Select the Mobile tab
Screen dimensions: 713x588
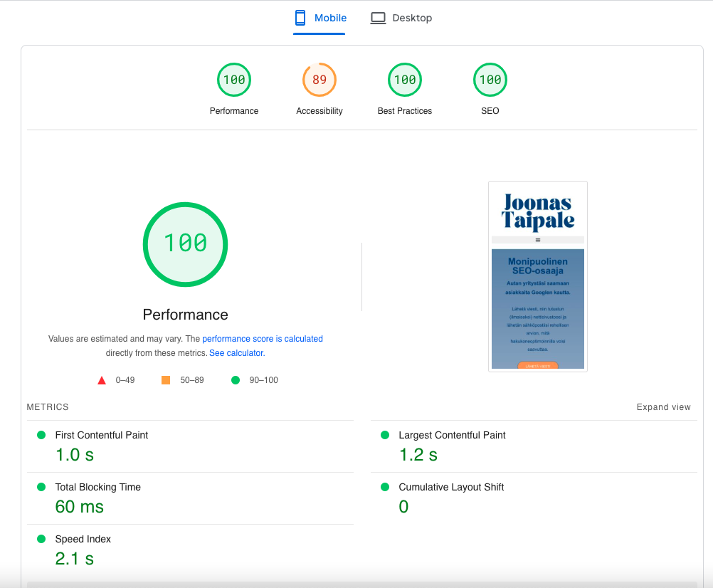click(x=319, y=18)
